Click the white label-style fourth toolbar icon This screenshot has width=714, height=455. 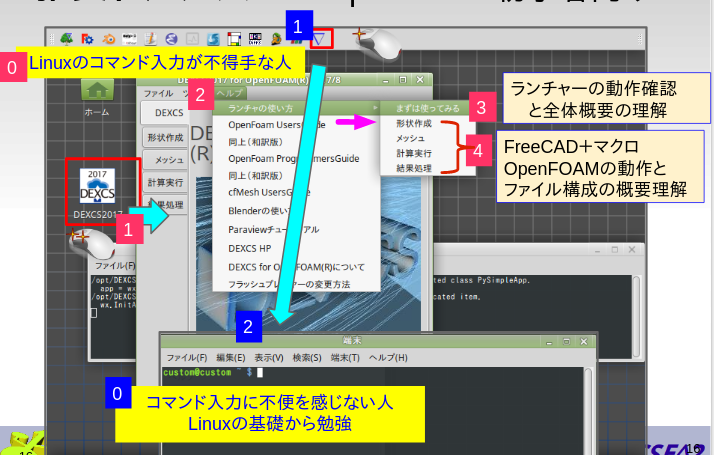coord(129,39)
